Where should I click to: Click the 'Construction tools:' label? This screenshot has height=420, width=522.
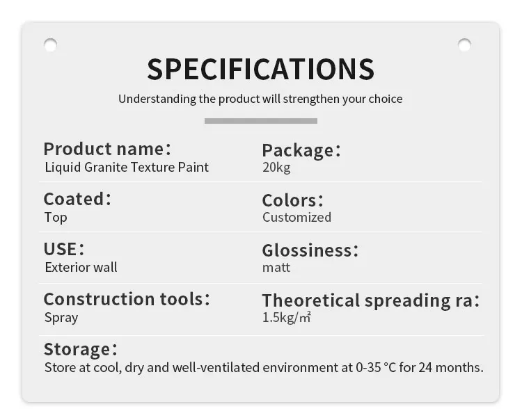127,299
